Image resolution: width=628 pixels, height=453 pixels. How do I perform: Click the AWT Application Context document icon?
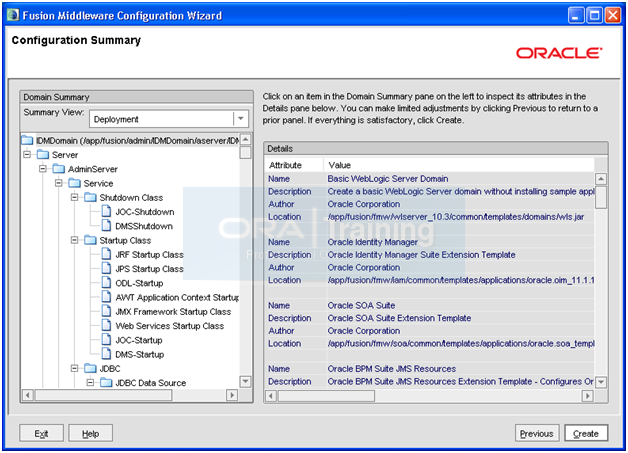point(106,297)
